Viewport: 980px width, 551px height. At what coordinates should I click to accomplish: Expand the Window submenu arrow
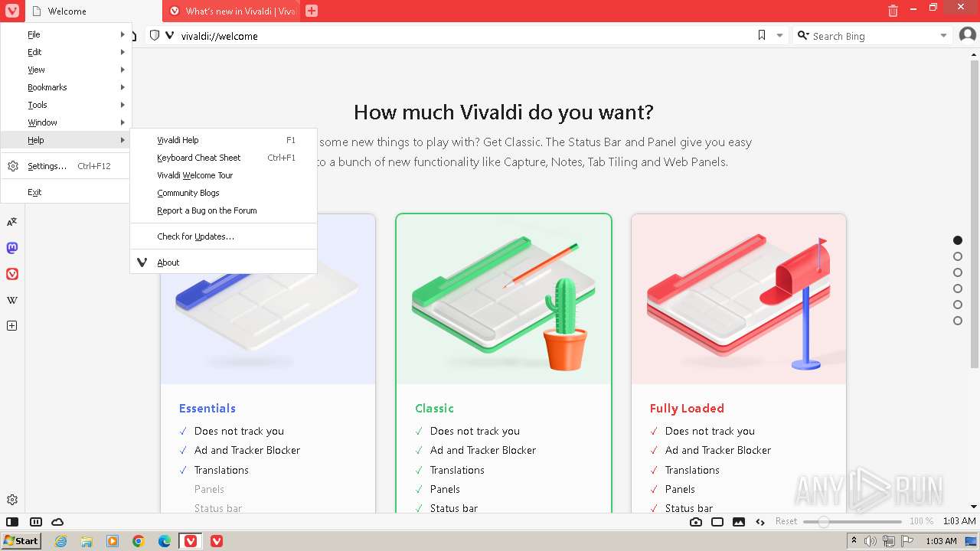point(122,122)
